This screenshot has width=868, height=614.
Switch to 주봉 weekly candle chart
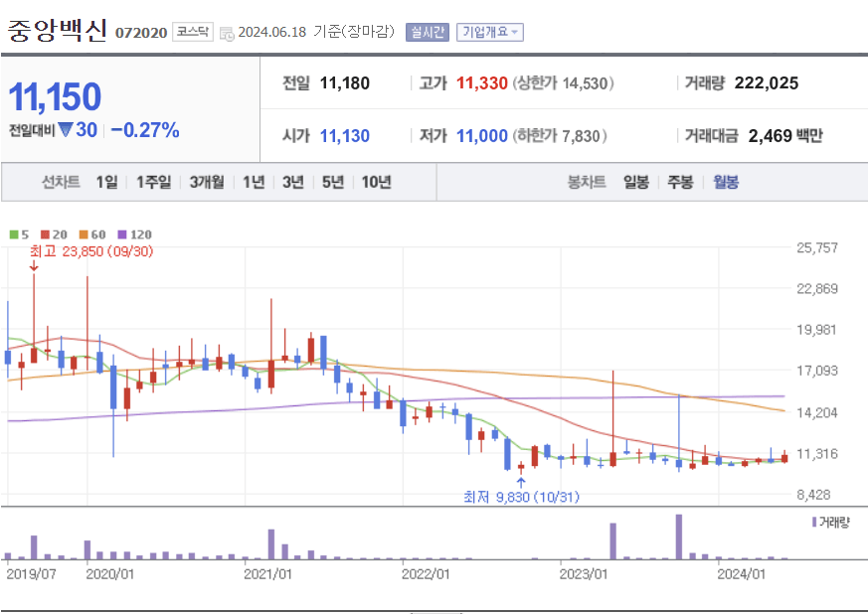click(x=680, y=182)
